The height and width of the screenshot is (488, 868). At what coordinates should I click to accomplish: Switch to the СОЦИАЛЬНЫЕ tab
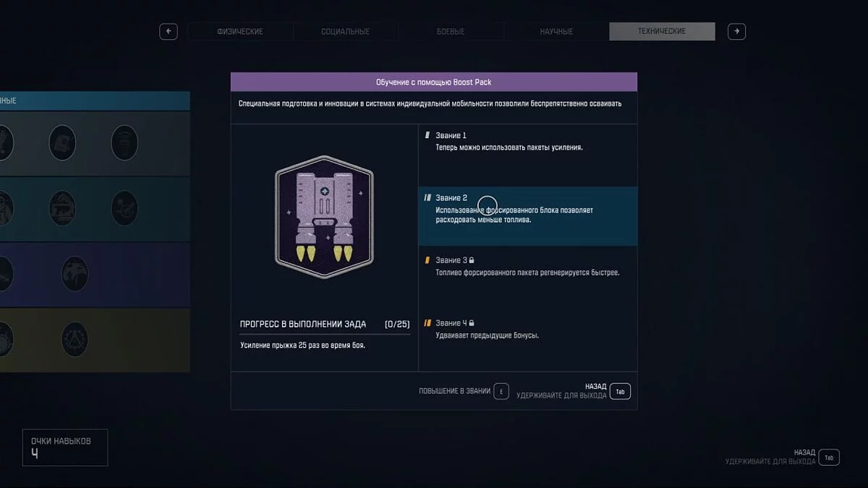pos(345,32)
